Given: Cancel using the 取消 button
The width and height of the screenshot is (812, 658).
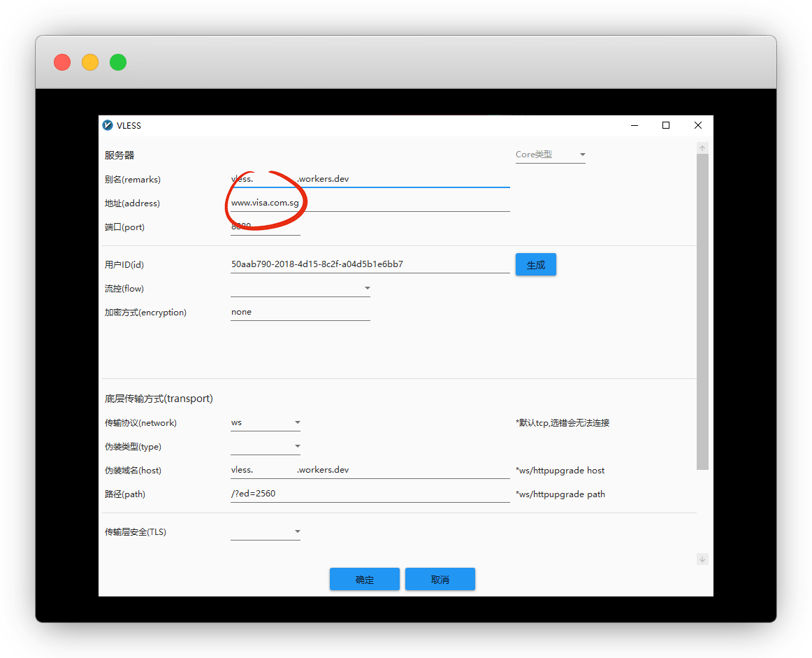Looking at the screenshot, I should (440, 579).
